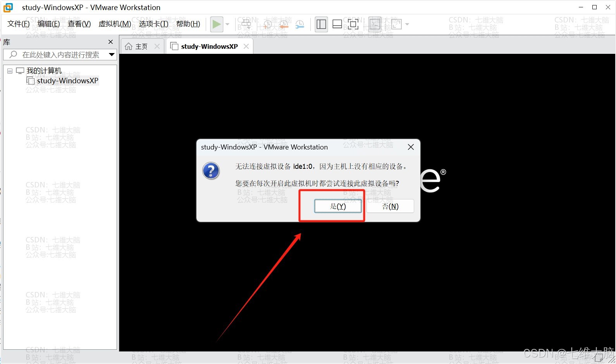Click the 否(N) button in the dialog

coord(391,206)
